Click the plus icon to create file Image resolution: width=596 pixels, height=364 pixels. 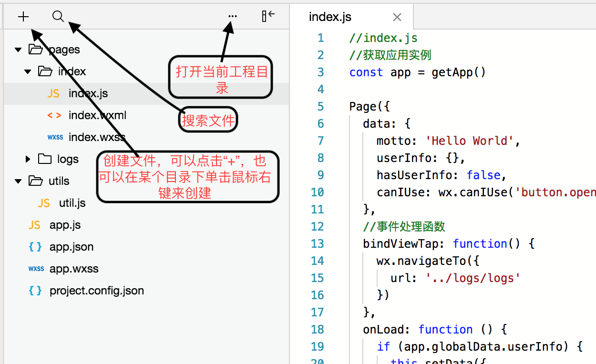tap(23, 17)
